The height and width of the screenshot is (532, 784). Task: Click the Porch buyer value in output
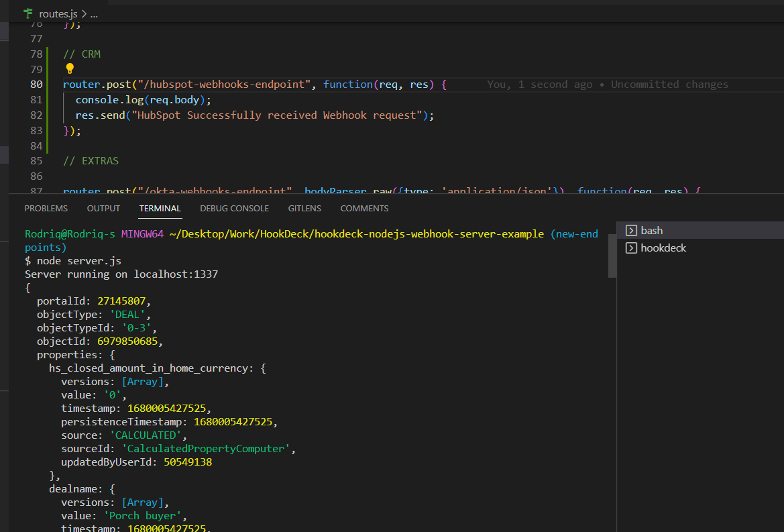143,515
